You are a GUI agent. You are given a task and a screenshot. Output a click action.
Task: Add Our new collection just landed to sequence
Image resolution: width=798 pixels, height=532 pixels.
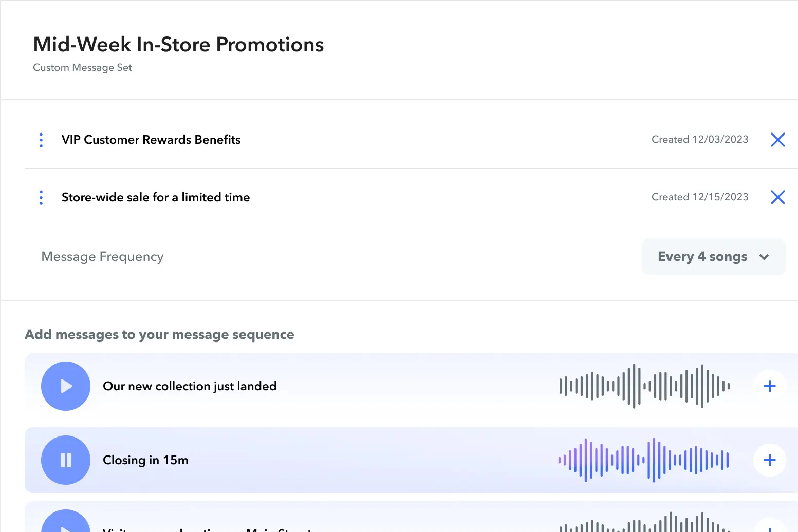tap(769, 386)
